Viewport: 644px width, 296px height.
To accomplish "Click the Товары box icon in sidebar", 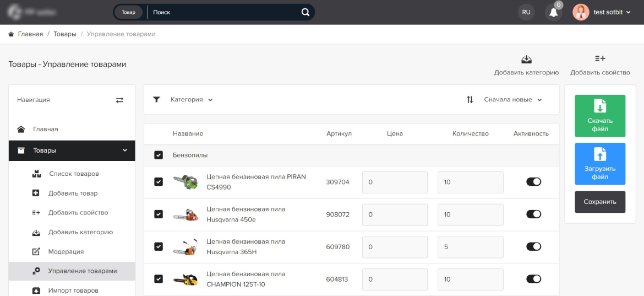I will point(21,150).
